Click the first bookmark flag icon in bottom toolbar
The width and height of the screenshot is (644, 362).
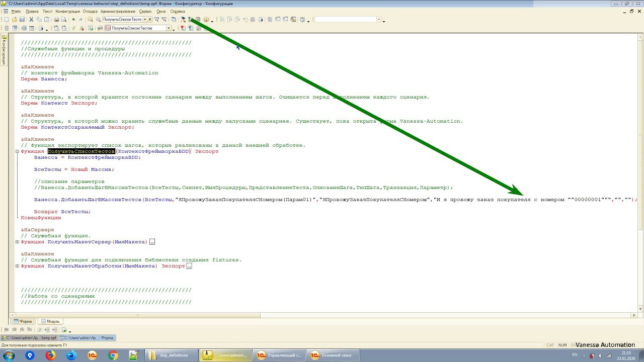tap(6, 330)
